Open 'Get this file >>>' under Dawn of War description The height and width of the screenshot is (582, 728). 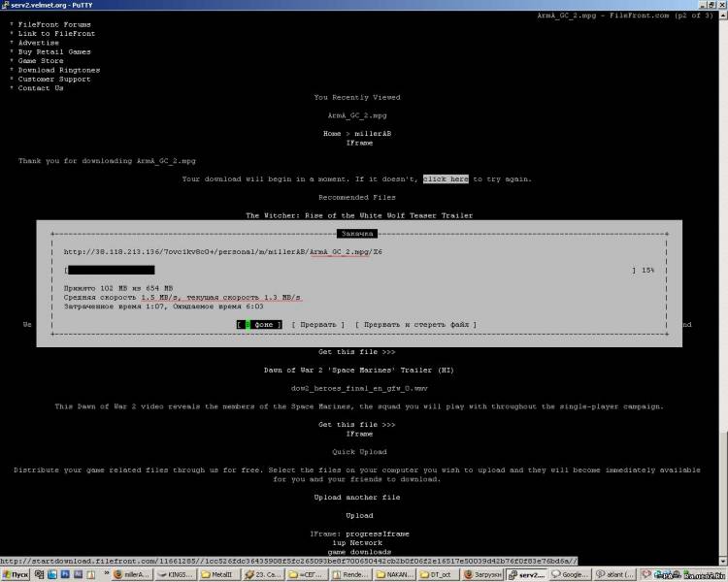click(x=357, y=425)
